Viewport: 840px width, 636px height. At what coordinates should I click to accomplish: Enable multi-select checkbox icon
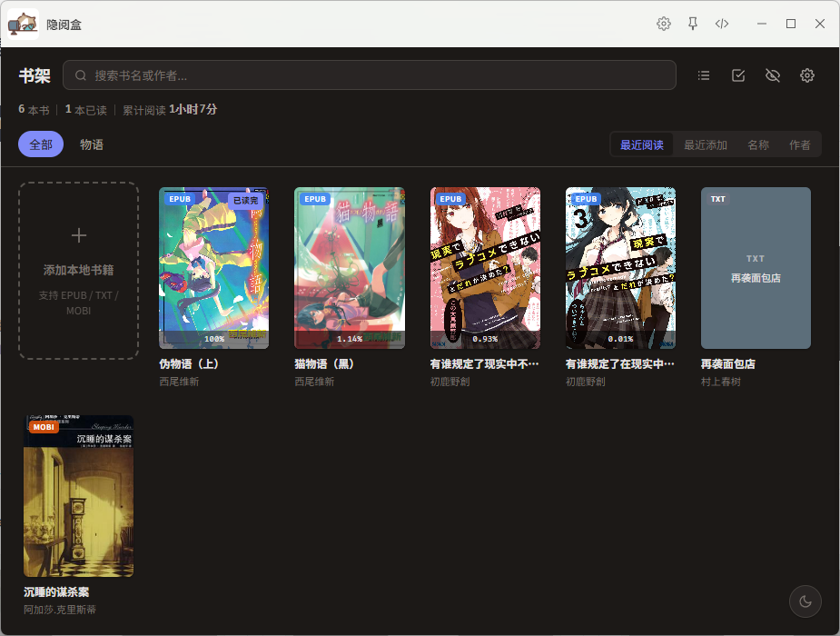point(738,75)
